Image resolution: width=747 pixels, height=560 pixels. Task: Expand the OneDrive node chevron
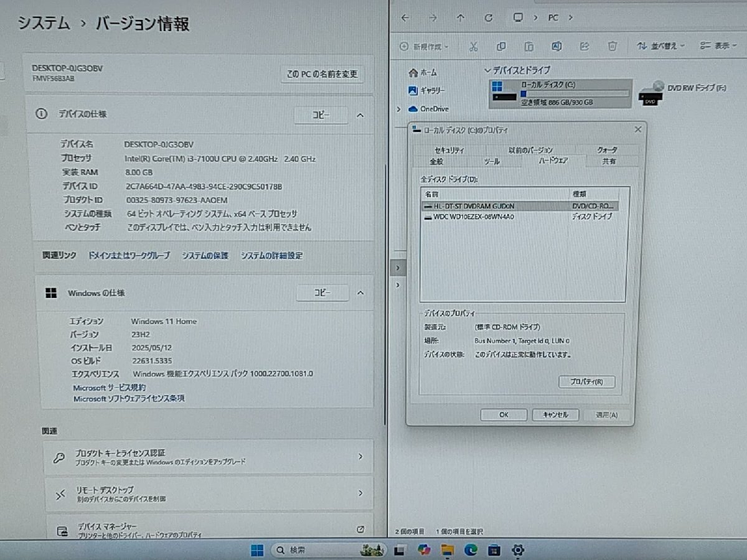pos(398,109)
